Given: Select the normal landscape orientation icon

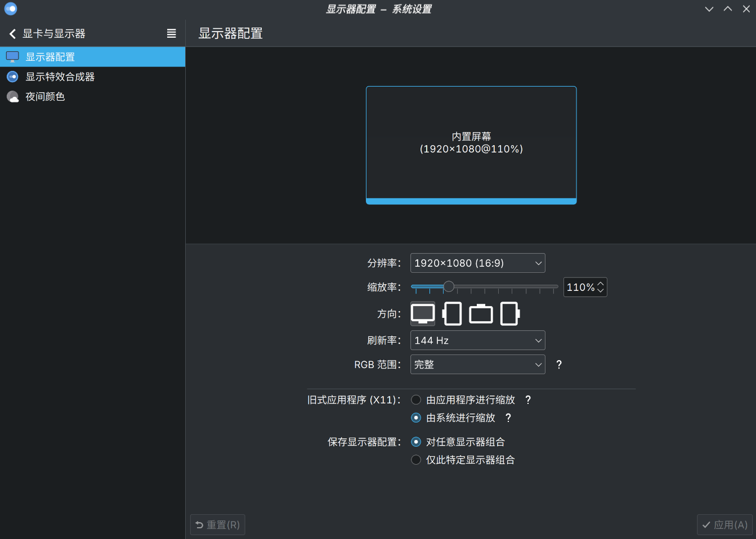Looking at the screenshot, I should point(423,314).
